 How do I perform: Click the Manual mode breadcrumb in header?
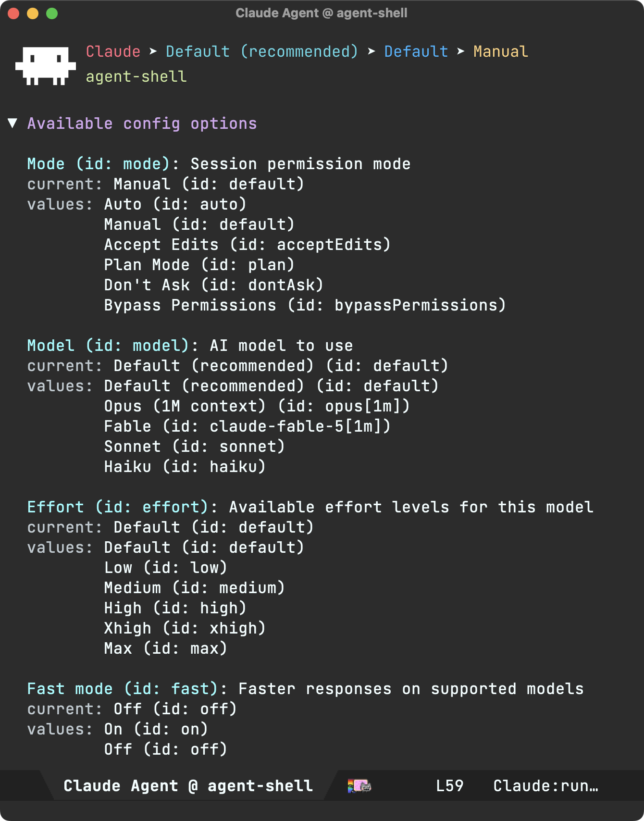(x=500, y=51)
